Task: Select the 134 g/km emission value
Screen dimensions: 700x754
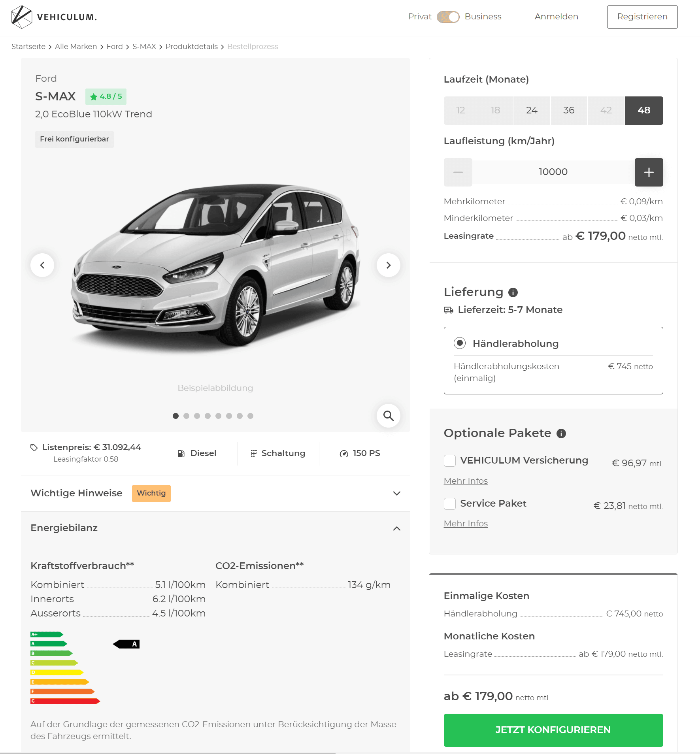Action: [369, 585]
